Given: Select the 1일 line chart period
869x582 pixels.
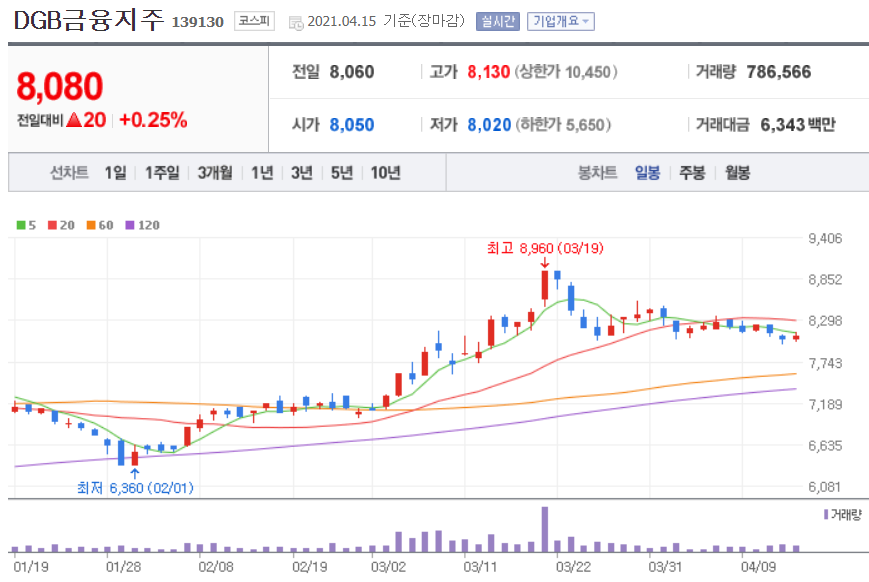Looking at the screenshot, I should (x=115, y=173).
